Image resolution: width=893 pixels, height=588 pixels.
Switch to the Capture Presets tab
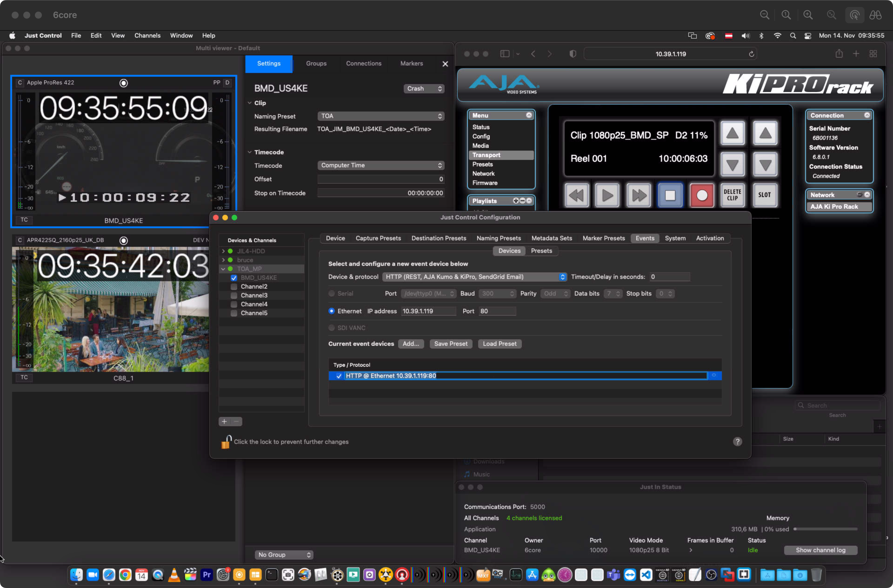coord(378,238)
